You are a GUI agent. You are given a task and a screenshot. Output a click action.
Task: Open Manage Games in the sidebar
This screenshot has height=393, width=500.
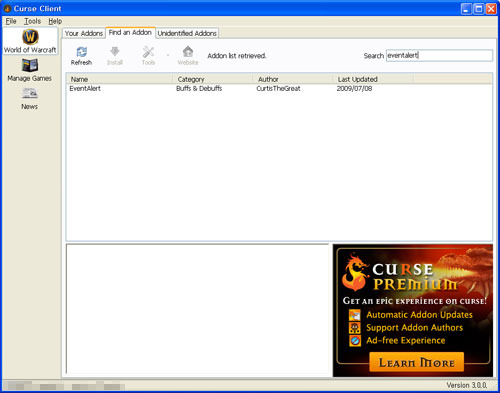[x=30, y=70]
